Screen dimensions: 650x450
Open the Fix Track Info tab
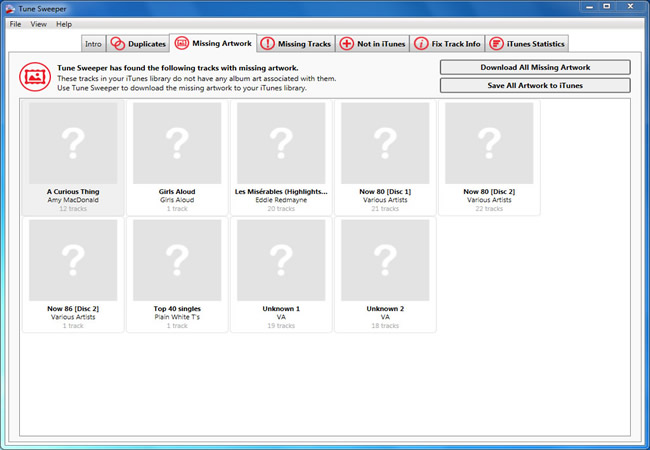[x=447, y=44]
